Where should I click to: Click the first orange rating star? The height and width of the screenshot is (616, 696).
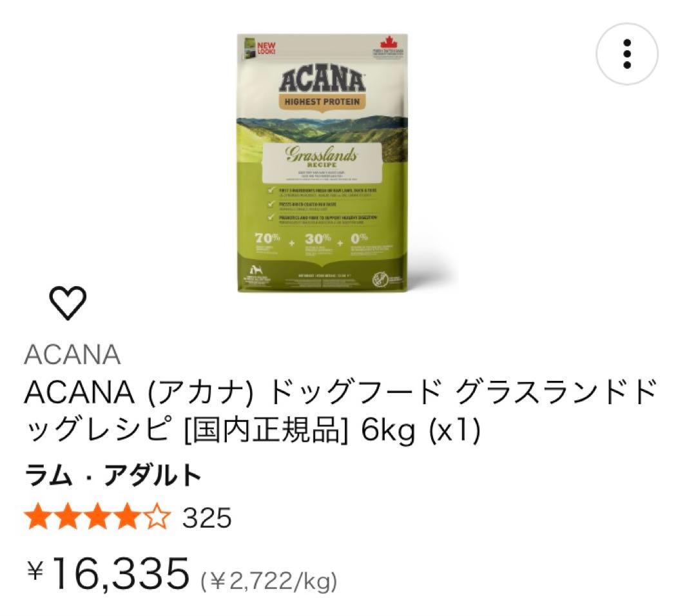(x=38, y=517)
